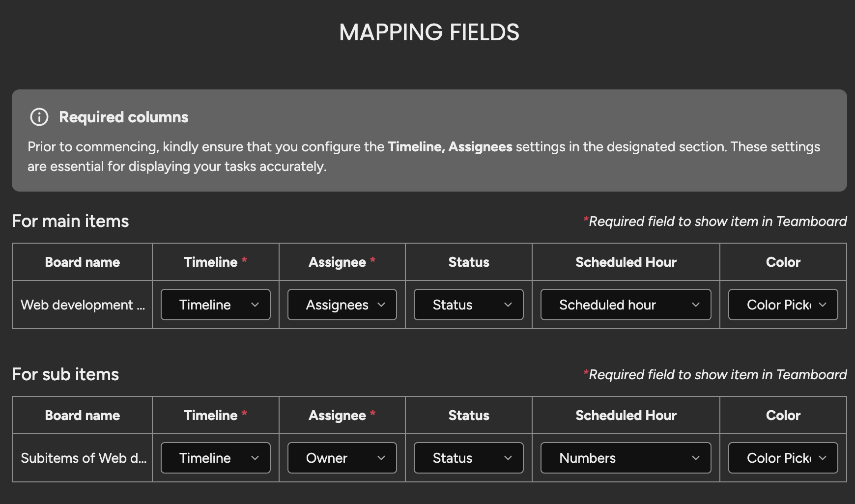Open main items Assignees dropdown

click(342, 305)
